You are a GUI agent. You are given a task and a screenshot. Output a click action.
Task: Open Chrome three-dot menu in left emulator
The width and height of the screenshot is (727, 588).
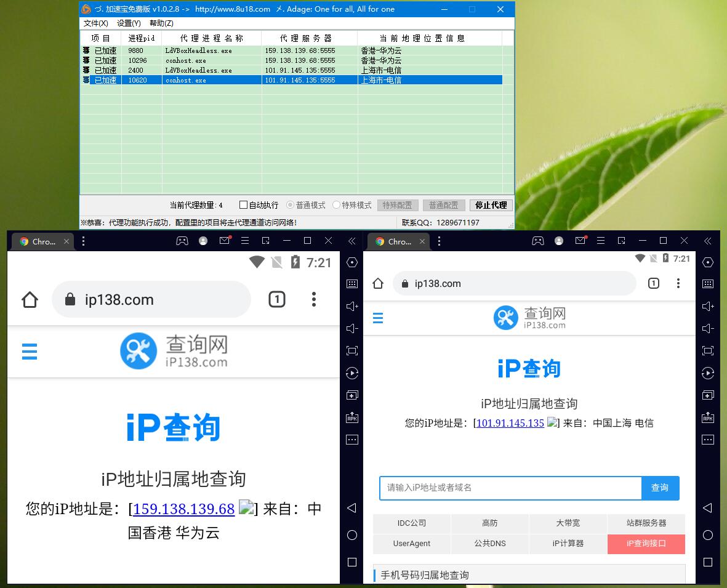pos(314,300)
